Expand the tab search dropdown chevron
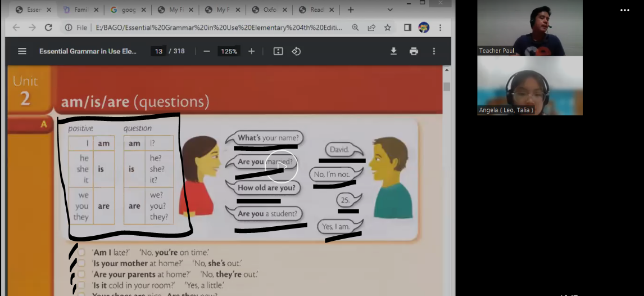The height and width of the screenshot is (296, 644). [390, 10]
